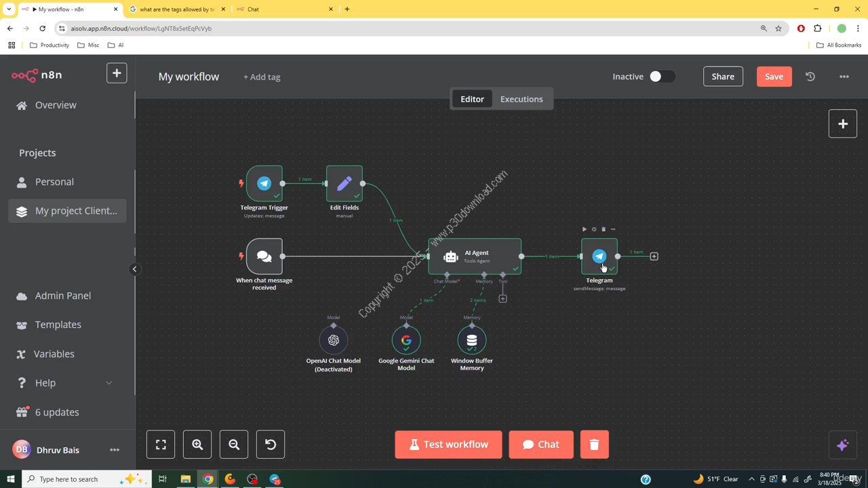Screen dimensions: 868x488
Task: Add a tag to the workflow
Action: click(262, 77)
